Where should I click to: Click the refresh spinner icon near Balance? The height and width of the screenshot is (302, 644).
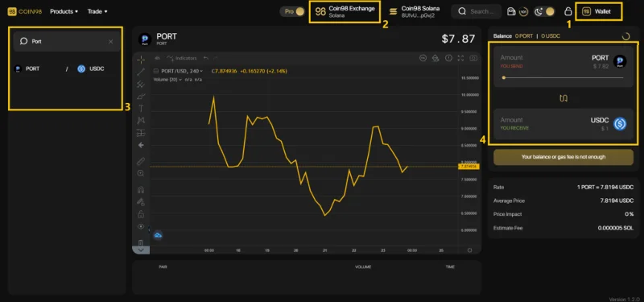point(625,36)
